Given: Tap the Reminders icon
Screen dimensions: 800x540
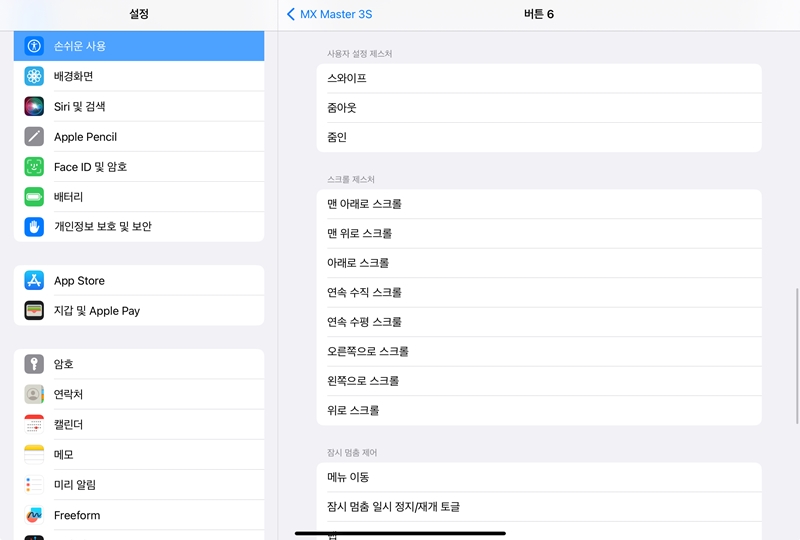Looking at the screenshot, I should pos(34,484).
